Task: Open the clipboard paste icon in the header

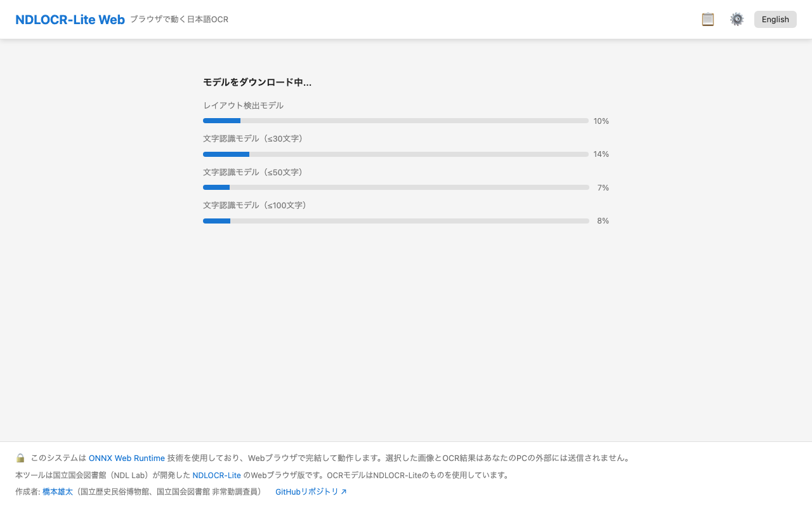Action: pos(707,19)
